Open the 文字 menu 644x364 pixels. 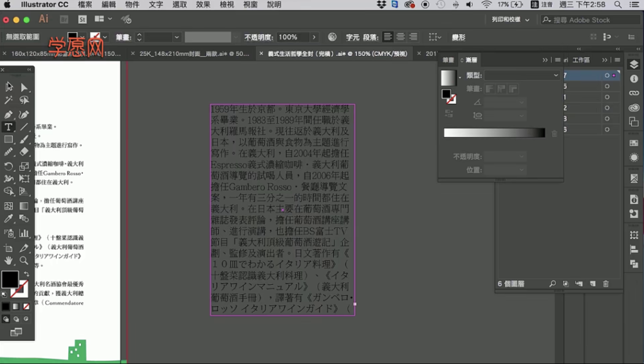click(156, 5)
